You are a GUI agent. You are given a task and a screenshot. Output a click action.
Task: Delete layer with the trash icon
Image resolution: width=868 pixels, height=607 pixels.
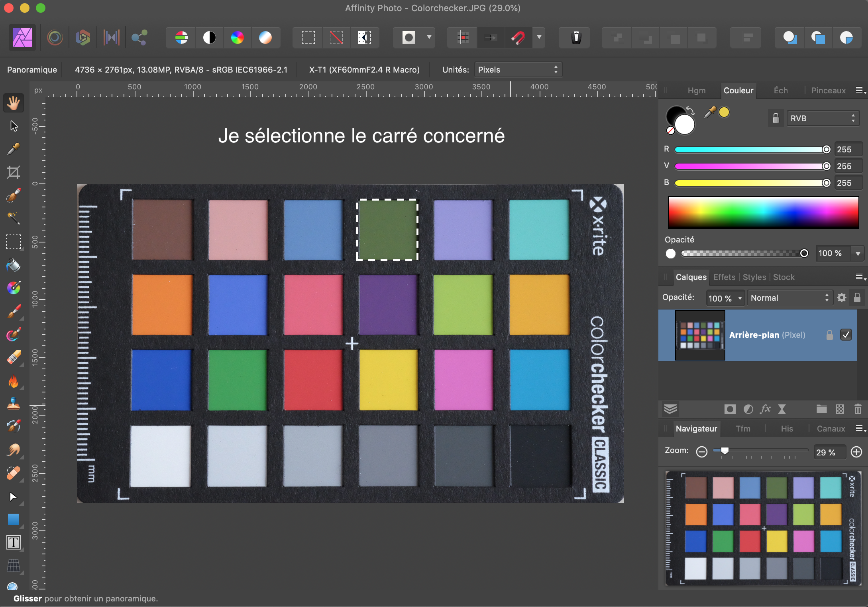858,409
